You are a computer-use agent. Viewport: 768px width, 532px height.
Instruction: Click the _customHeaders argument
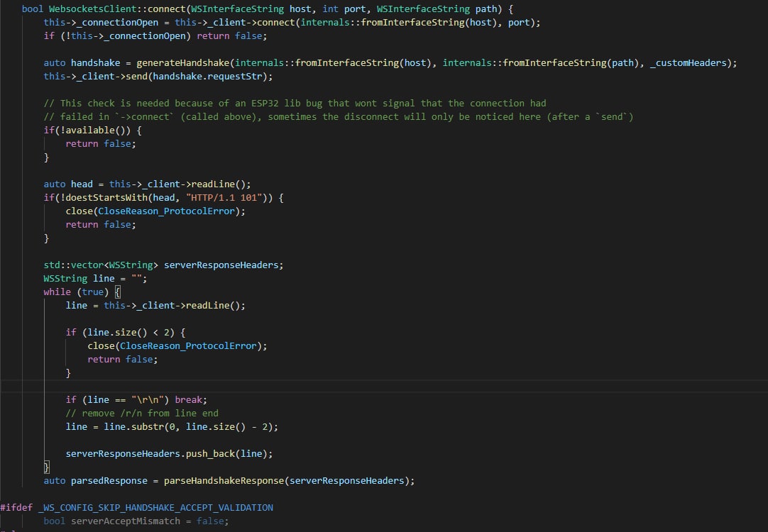689,62
